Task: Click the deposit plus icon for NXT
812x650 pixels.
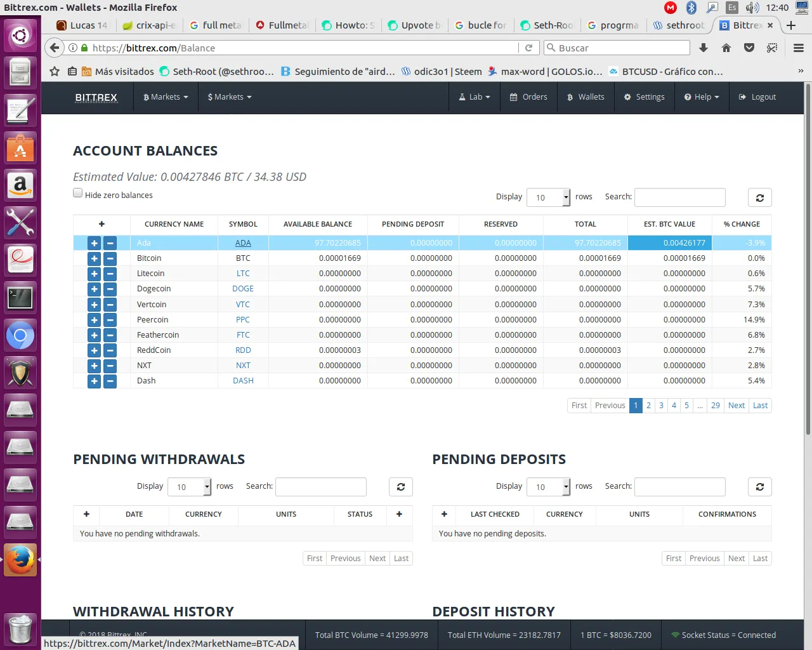Action: (94, 366)
